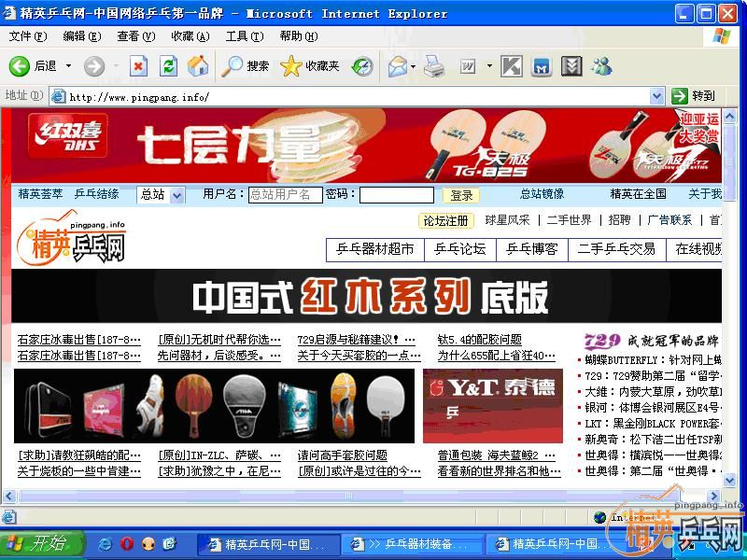Open the 搜索 search magnifier
This screenshot has width=747, height=560.
tap(246, 65)
